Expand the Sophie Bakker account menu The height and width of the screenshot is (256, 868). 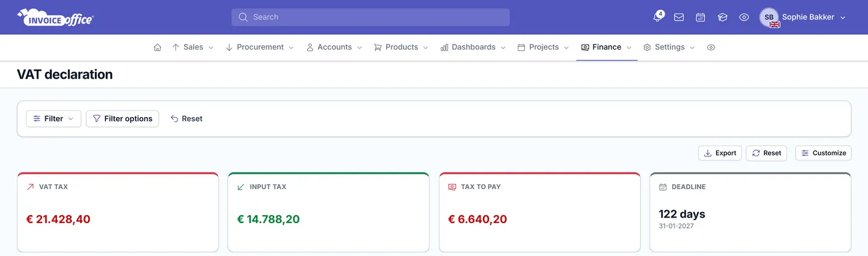[814, 17]
